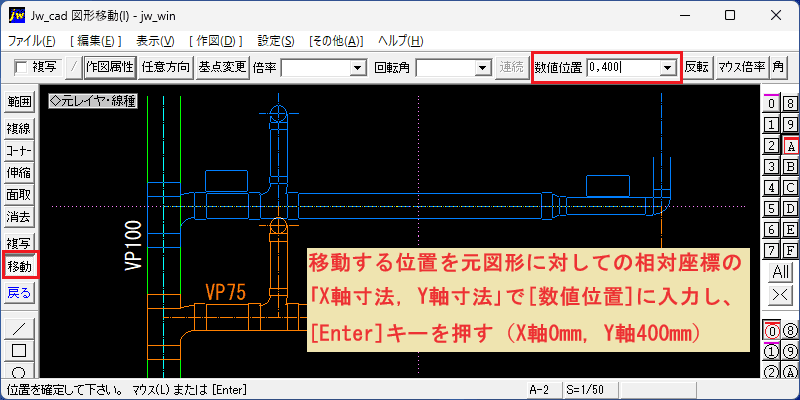Click the 移動 move tool button
Viewport: 800px width, 400px height.
(19, 266)
